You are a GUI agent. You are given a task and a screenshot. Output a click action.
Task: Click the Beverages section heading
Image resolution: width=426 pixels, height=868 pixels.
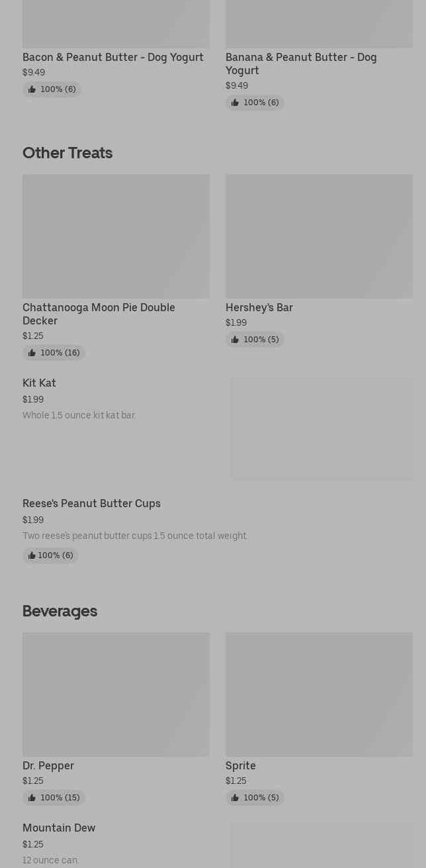click(60, 611)
